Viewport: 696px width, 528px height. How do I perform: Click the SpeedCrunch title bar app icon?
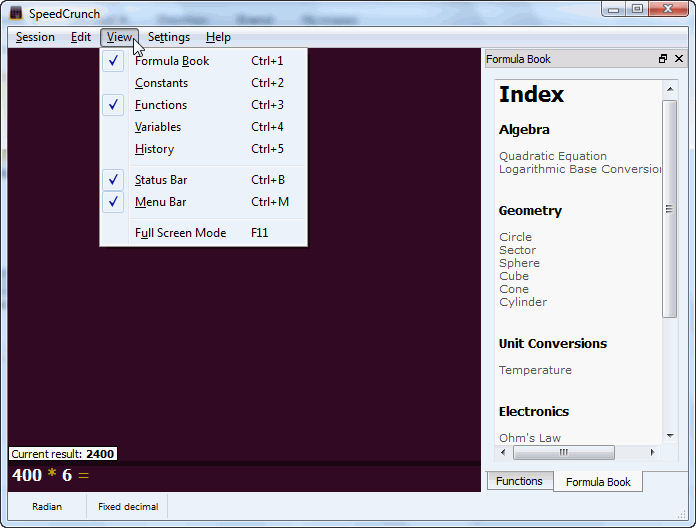point(16,13)
